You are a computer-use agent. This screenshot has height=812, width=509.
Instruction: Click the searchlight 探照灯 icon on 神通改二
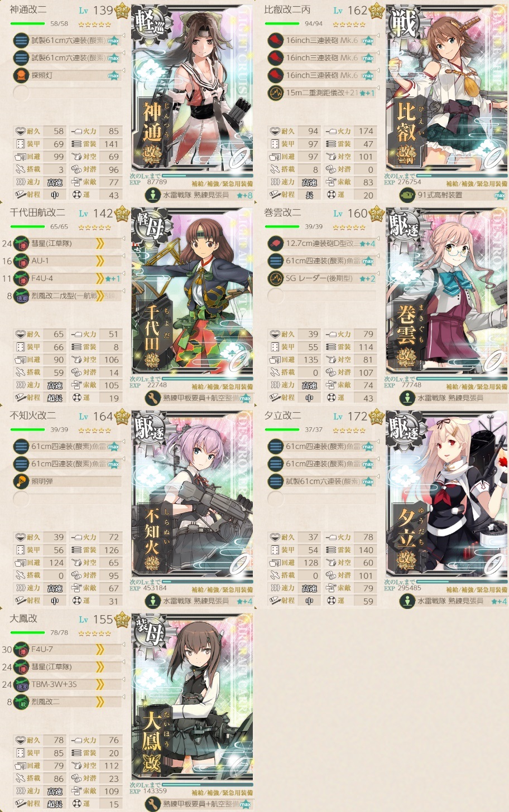21,75
